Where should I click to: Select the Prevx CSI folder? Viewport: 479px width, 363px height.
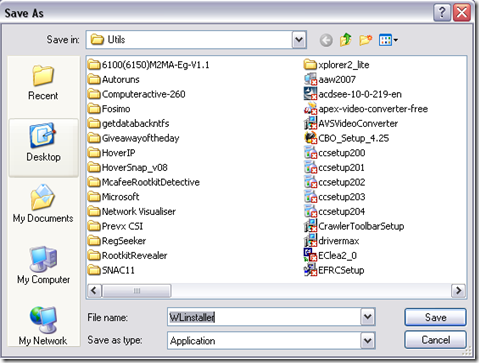pyautogui.click(x=116, y=226)
